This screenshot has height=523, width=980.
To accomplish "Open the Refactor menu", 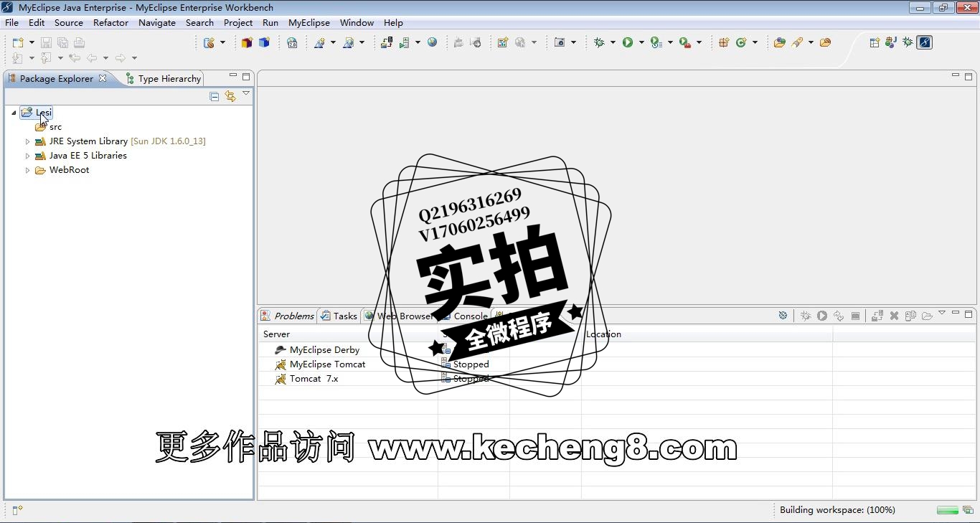I will [x=110, y=22].
